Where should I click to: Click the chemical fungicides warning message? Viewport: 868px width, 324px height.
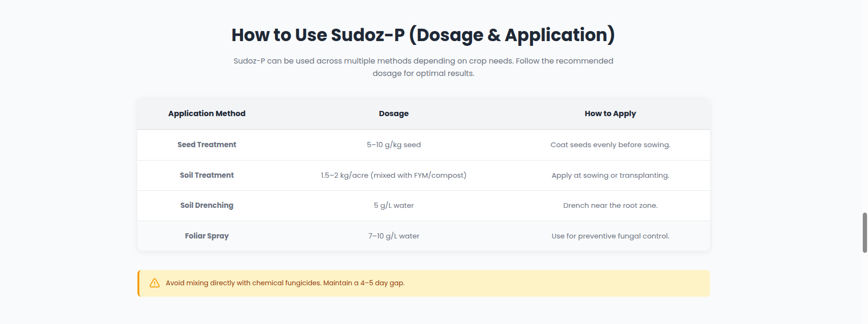point(285,283)
